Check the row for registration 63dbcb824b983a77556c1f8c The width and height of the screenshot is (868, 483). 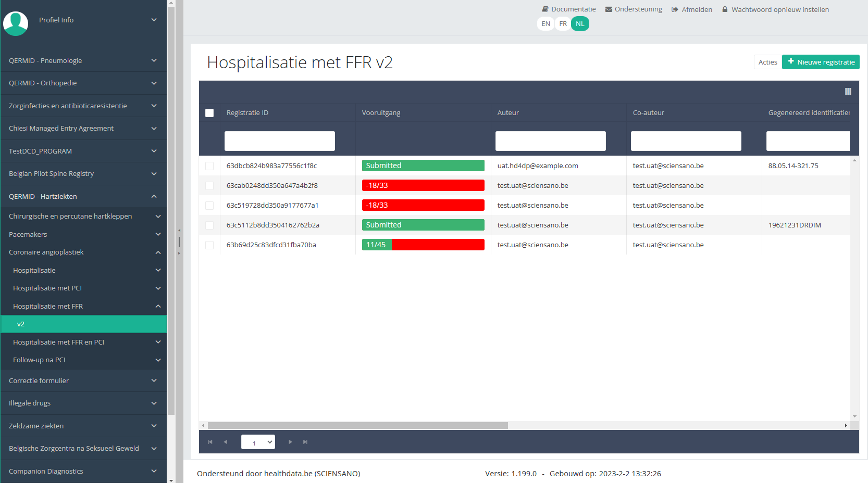click(x=209, y=166)
